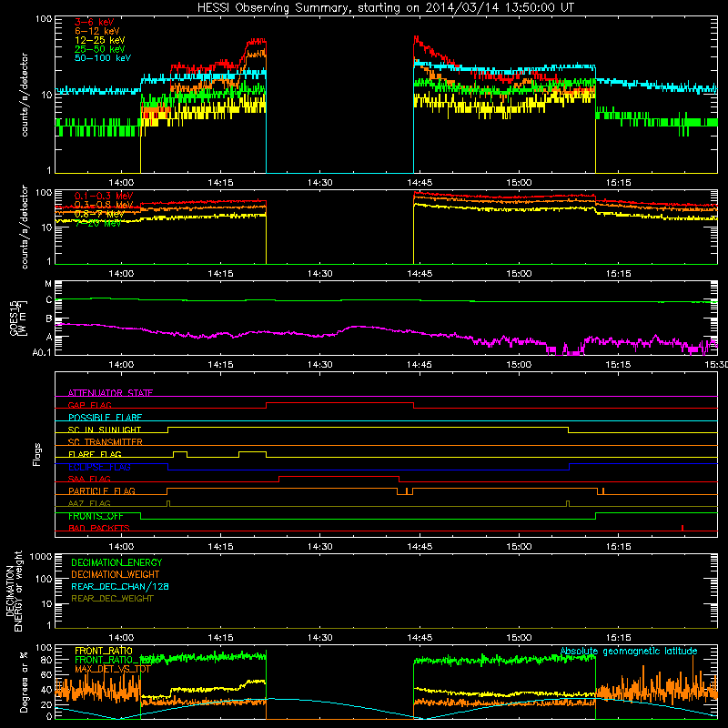Image resolution: width=728 pixels, height=728 pixels.
Task: Select the 0.1-0.3 MeV legend label
Action: click(104, 196)
